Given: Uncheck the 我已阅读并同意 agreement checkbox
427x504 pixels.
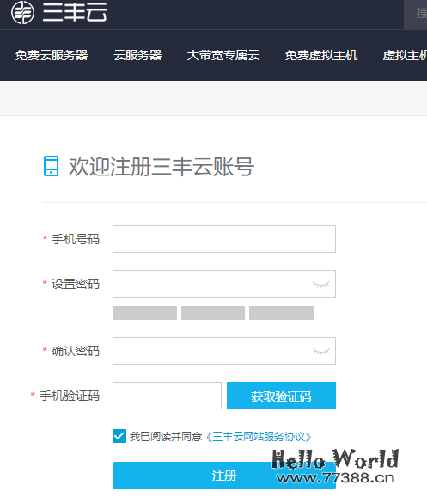Looking at the screenshot, I should pyautogui.click(x=119, y=436).
